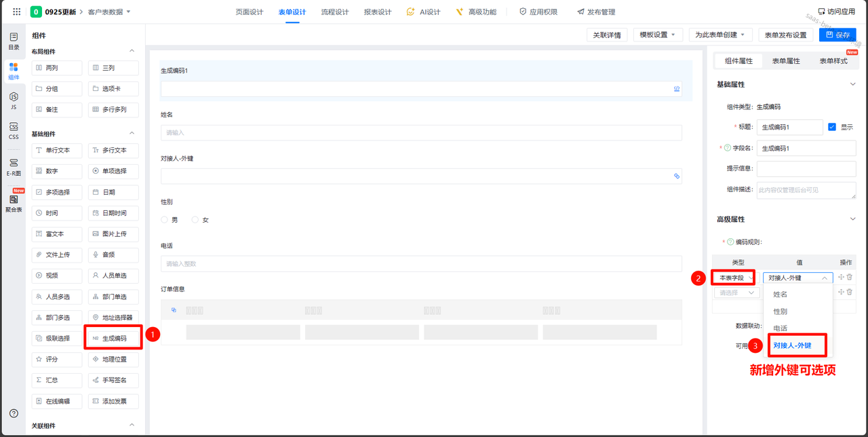The image size is (868, 437).
Task: Toggle the 显示 checkbox for 标题
Action: coord(832,127)
